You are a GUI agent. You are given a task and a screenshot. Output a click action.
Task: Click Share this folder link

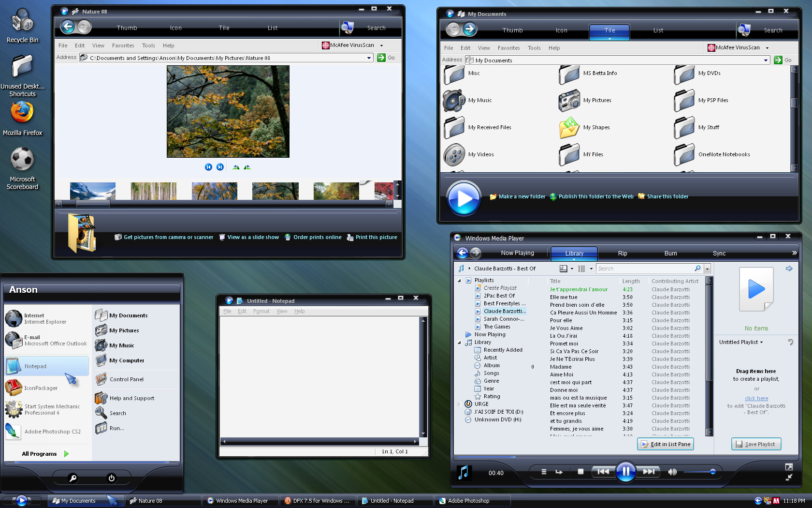(x=663, y=196)
